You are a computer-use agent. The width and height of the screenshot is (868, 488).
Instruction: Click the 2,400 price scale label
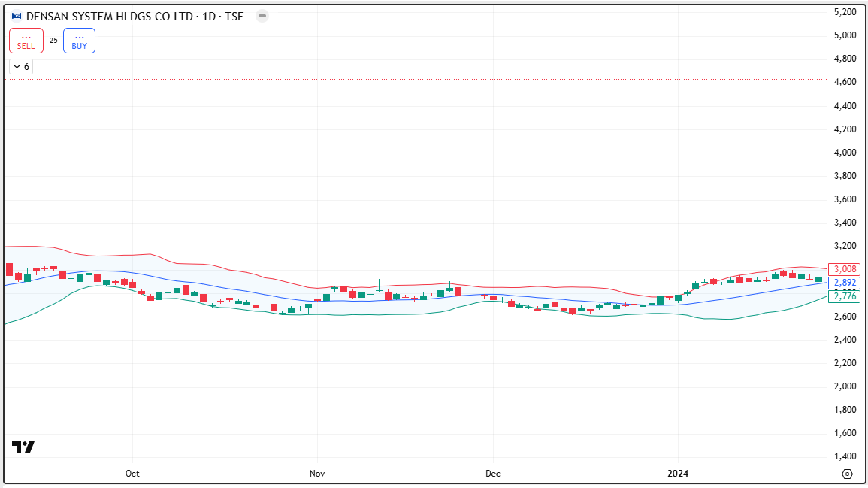click(845, 340)
